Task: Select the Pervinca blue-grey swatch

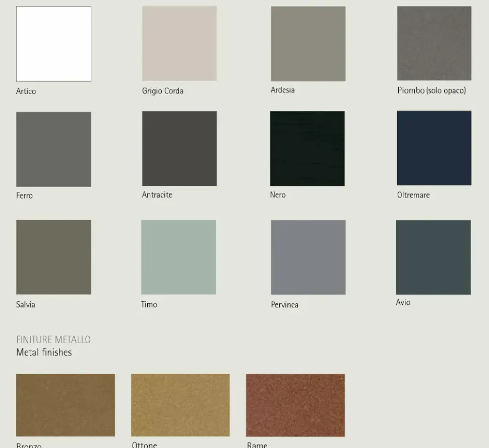Action: tap(308, 258)
